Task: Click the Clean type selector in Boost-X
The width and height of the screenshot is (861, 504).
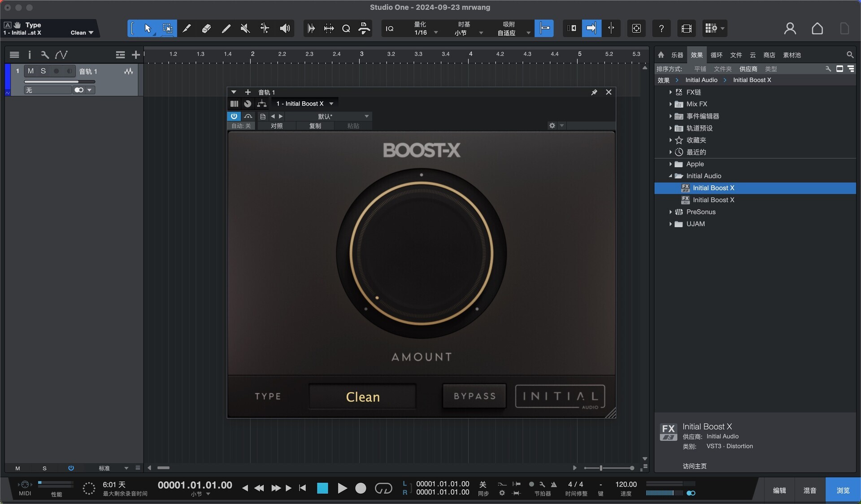Action: [362, 396]
